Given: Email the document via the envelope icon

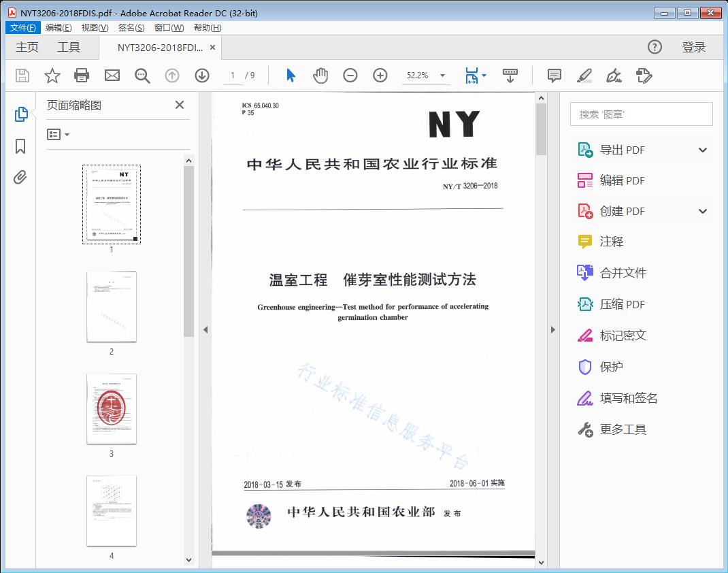Looking at the screenshot, I should (x=112, y=76).
